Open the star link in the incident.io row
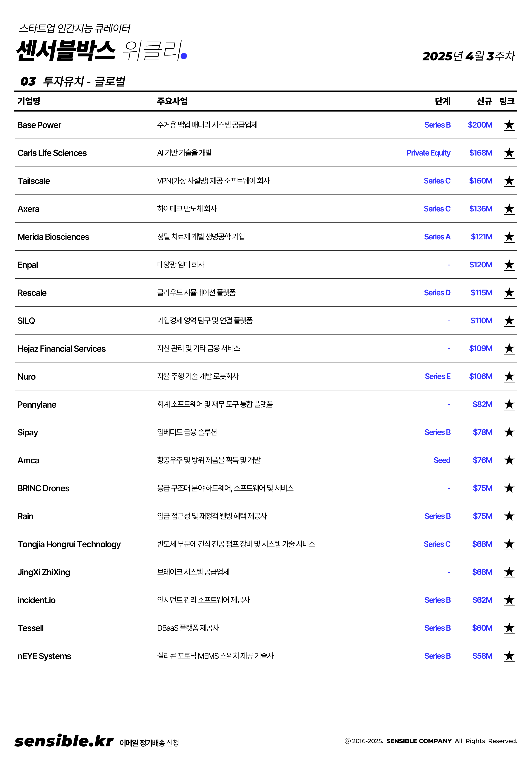532x769 pixels. click(x=509, y=600)
